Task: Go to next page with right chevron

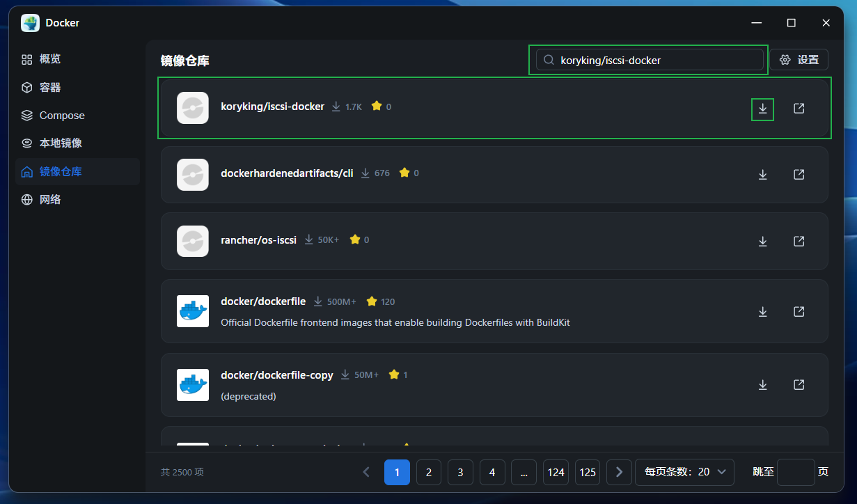Action: (x=619, y=472)
